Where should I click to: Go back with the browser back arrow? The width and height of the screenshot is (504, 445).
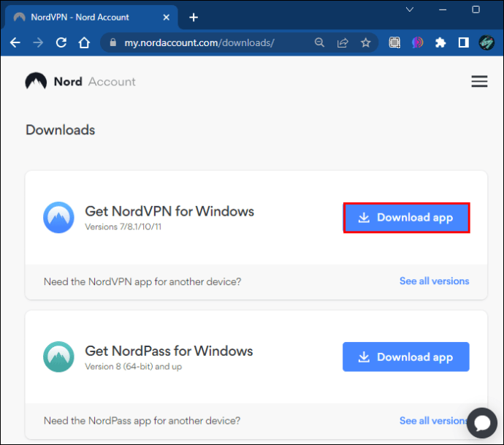coord(15,42)
